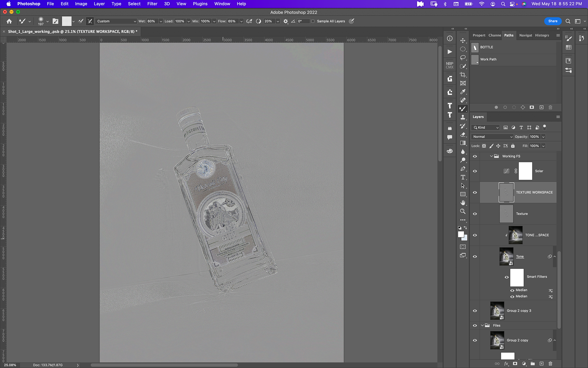Click the Share button
The height and width of the screenshot is (368, 588).
[x=553, y=21]
